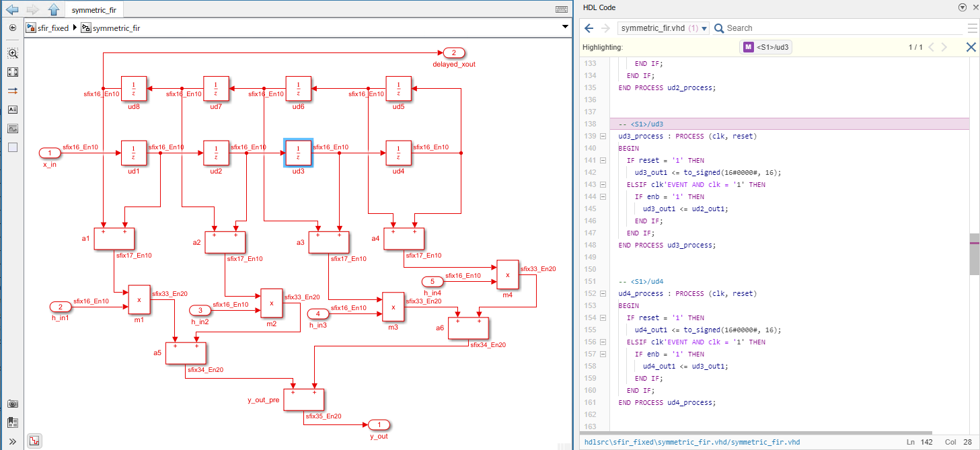
Task: Click the Image insert palette icon
Action: (x=13, y=128)
